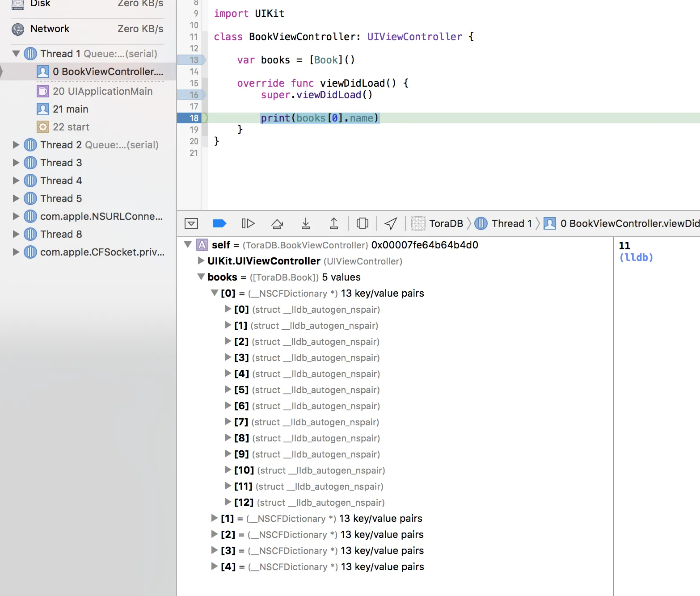The image size is (700, 596).
Task: Click the start frame gear icon
Action: click(42, 127)
